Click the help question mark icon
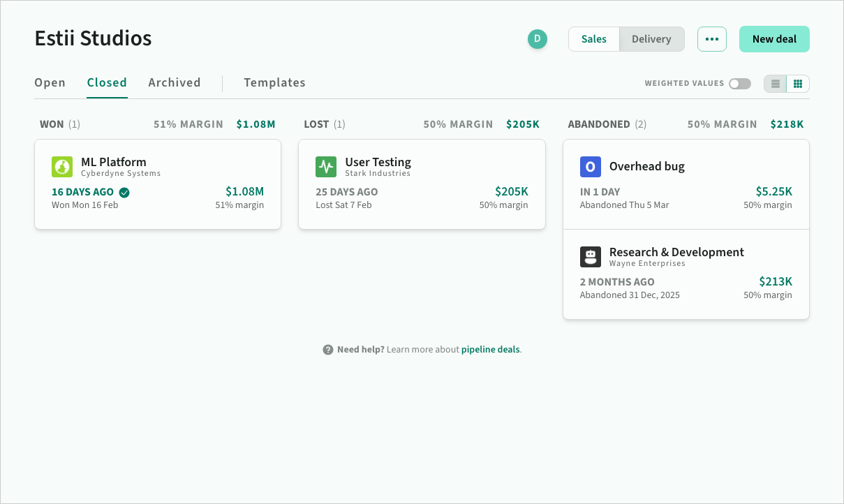This screenshot has height=504, width=844. coord(328,350)
